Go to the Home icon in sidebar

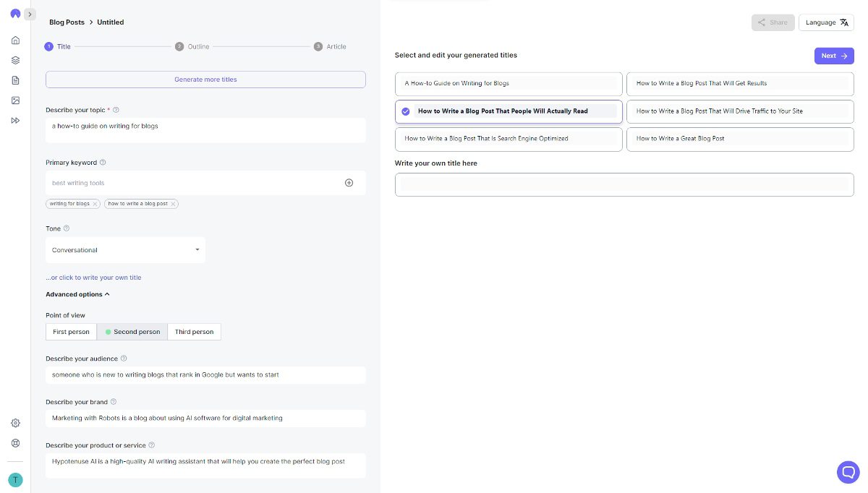[x=15, y=40]
